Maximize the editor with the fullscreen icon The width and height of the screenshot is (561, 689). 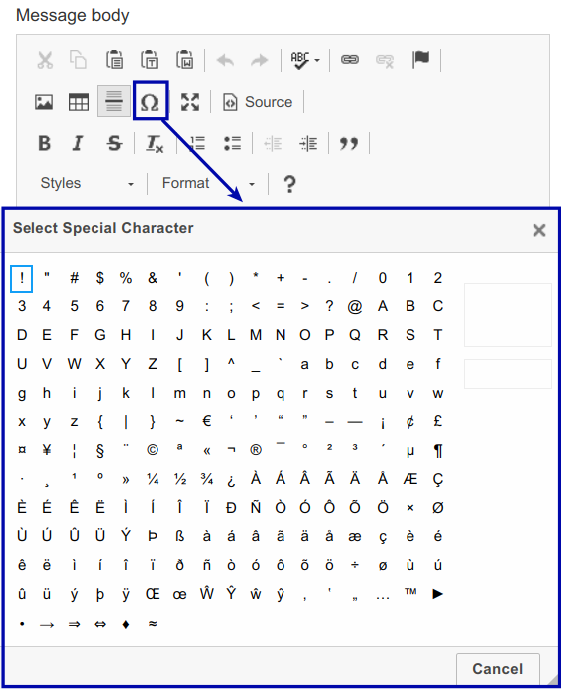tap(190, 102)
